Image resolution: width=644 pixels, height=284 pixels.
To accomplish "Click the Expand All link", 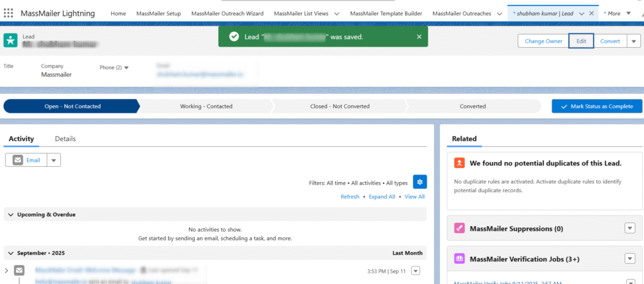I will point(382,196).
